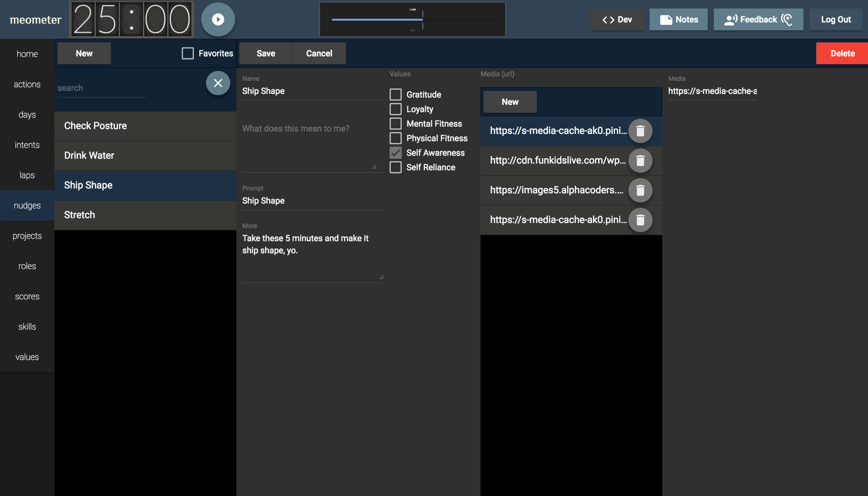Check the Gratitude value
Image resolution: width=868 pixels, height=496 pixels.
[395, 94]
